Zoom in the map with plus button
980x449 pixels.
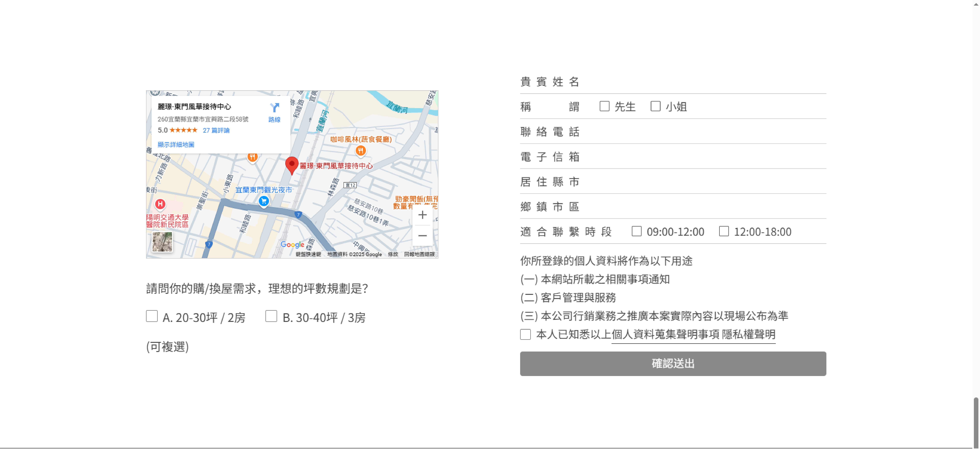tap(422, 215)
